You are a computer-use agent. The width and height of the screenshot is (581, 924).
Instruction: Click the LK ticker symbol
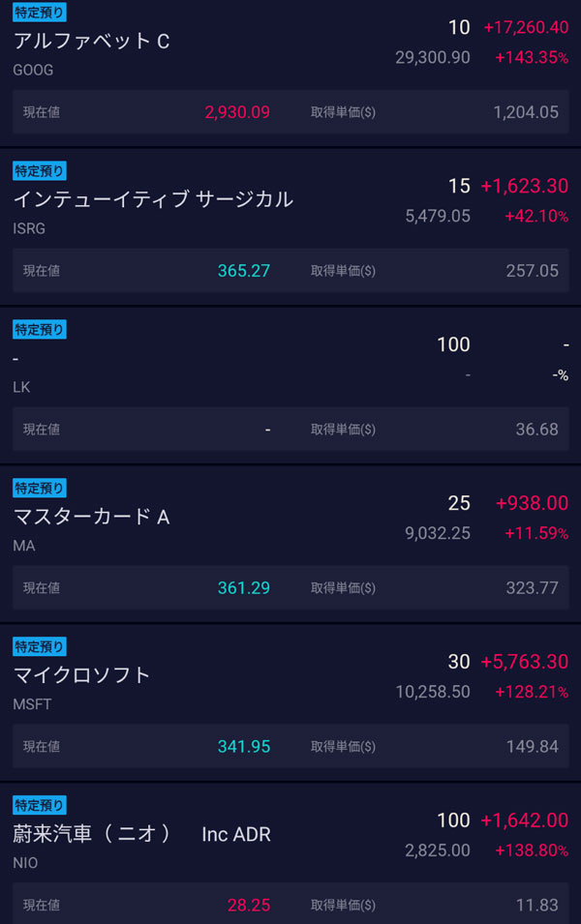point(21,387)
